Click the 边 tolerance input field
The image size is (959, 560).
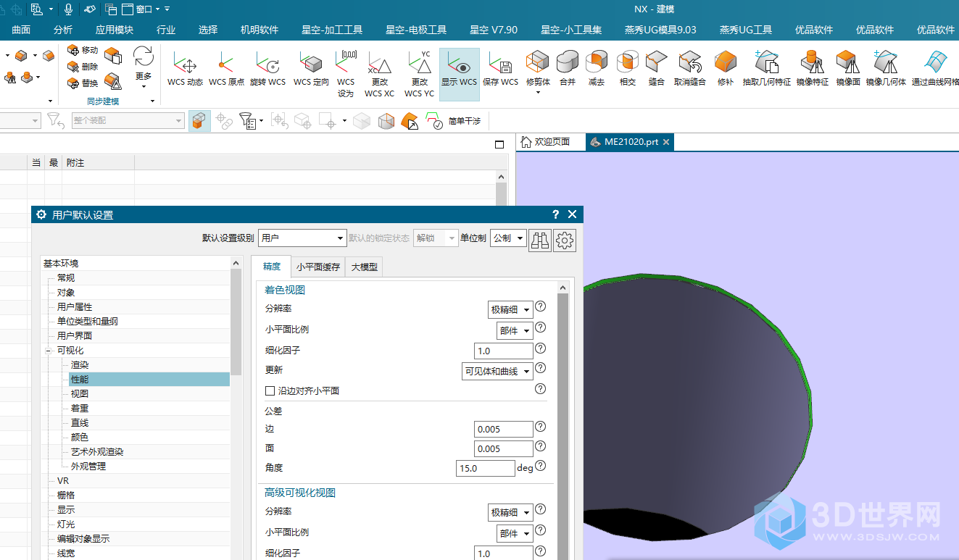504,429
